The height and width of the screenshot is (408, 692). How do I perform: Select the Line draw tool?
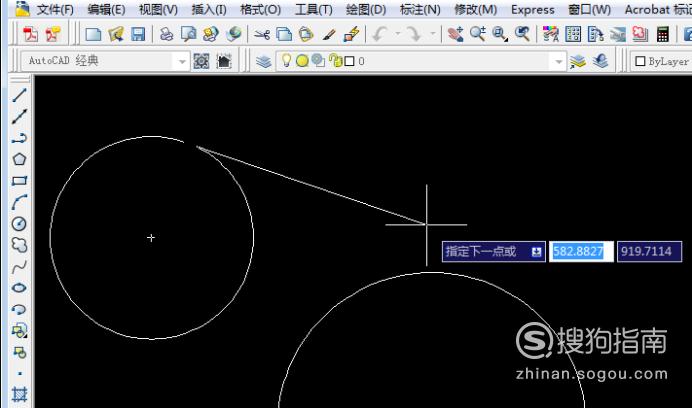click(19, 95)
